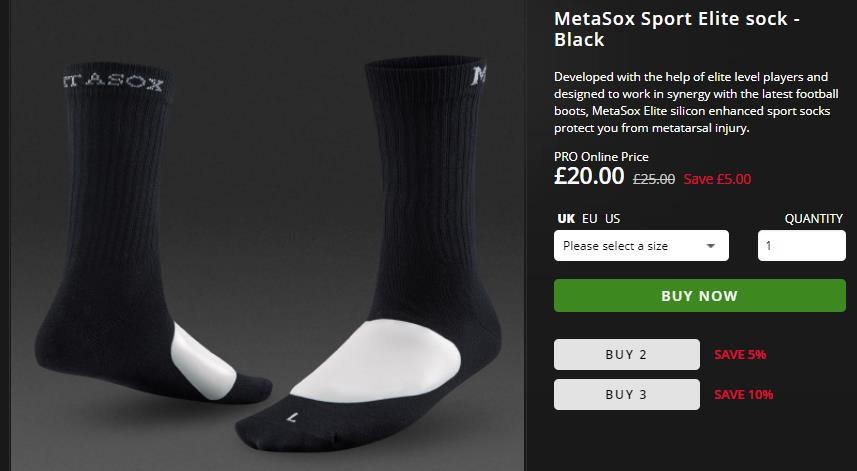Select the UK size tab
This screenshot has width=857, height=471.
(x=566, y=219)
